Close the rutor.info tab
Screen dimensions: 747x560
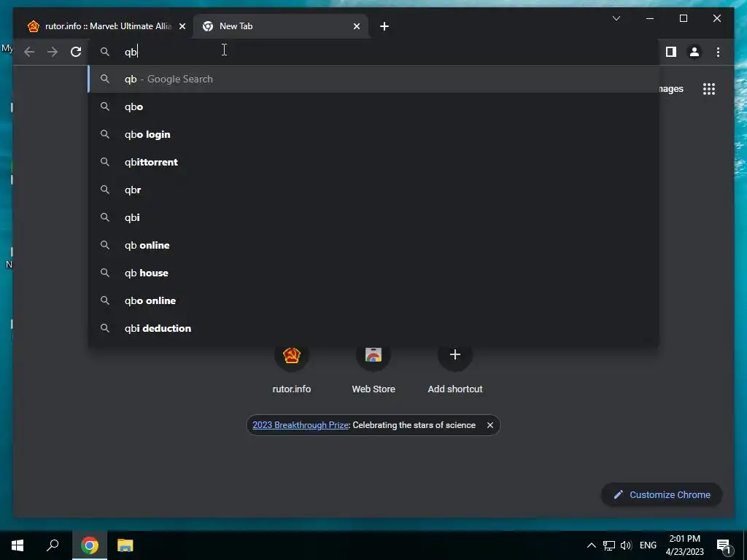point(182,26)
